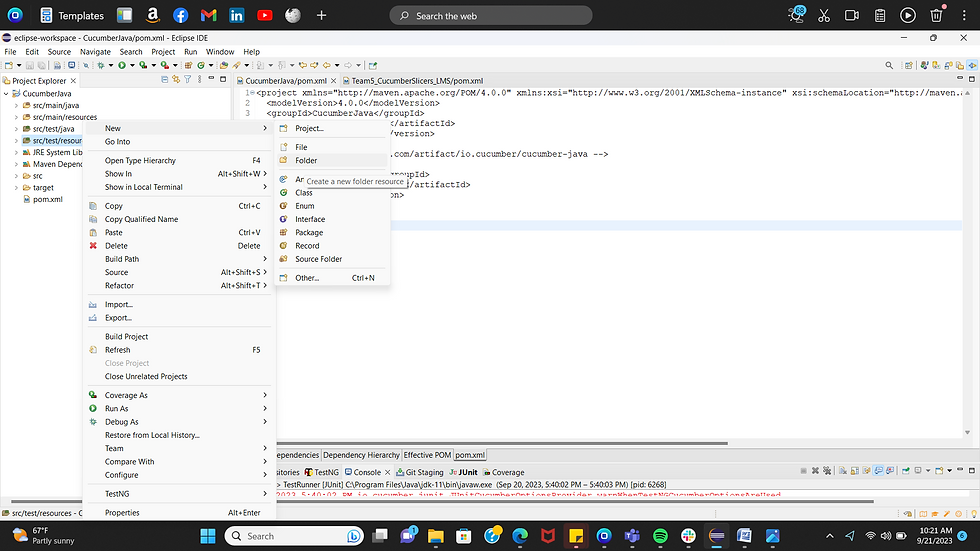Click the New wizard toolbar icon
Viewport: 980px width, 551px height.
(x=9, y=65)
